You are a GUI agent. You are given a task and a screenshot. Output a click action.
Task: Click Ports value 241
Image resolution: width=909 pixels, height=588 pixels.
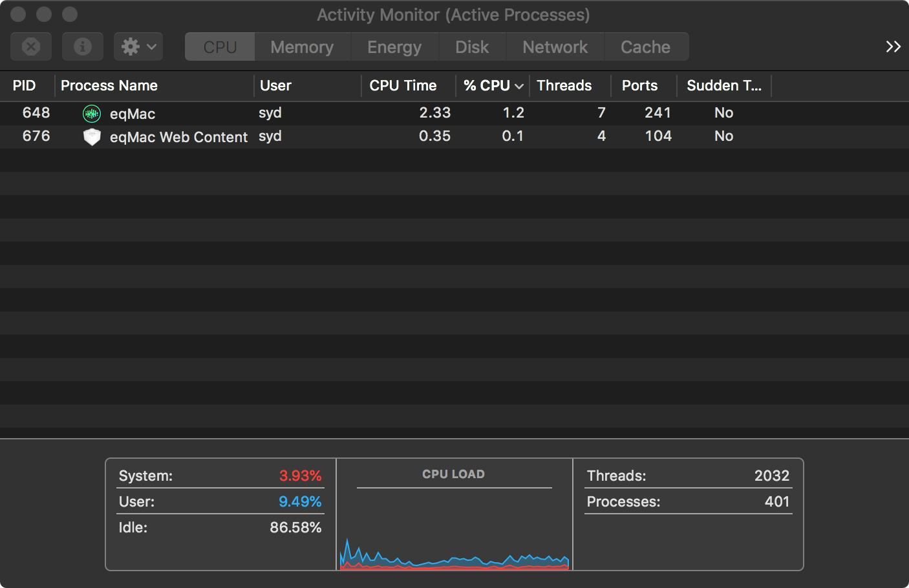pyautogui.click(x=658, y=112)
